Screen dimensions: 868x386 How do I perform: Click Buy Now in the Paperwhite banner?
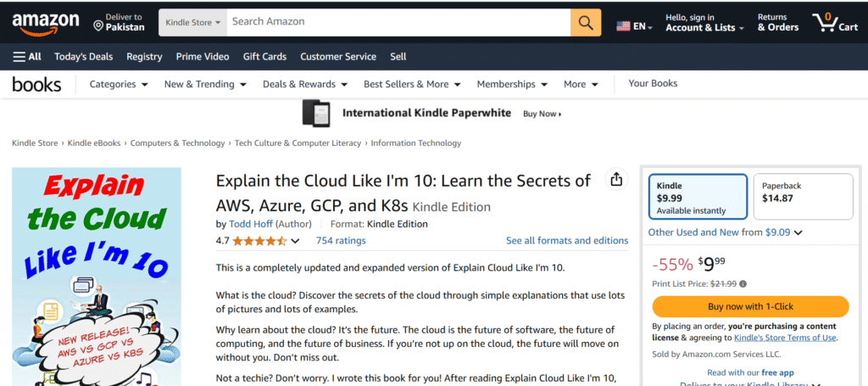coord(542,114)
